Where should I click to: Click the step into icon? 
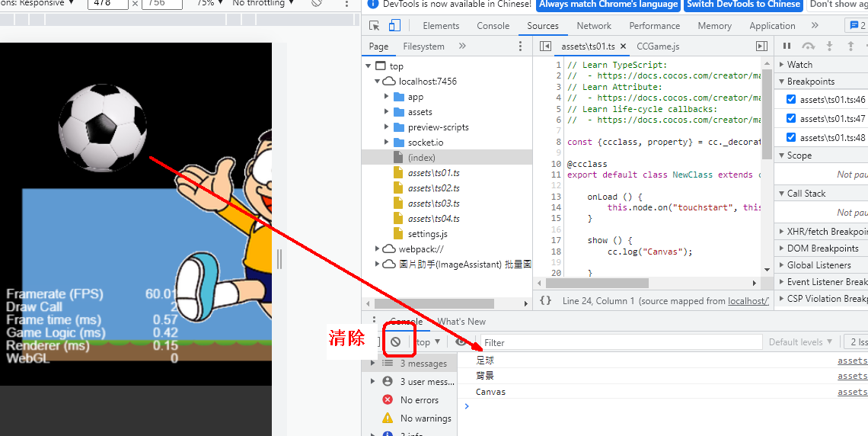pyautogui.click(x=829, y=46)
